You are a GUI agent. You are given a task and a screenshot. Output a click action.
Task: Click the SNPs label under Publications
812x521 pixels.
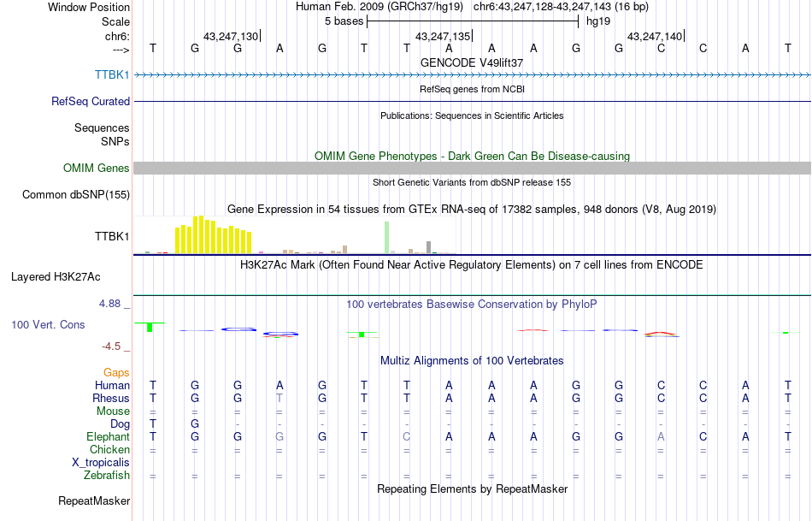(115, 141)
